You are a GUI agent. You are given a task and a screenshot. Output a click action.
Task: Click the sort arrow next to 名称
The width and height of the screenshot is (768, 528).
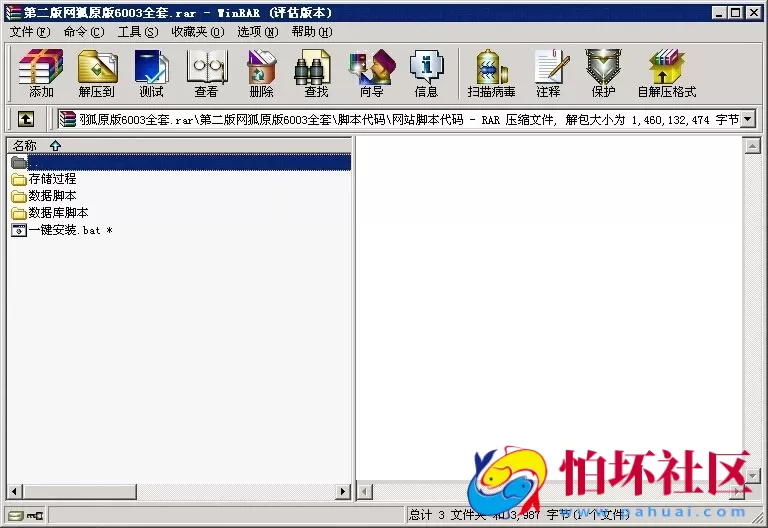click(x=55, y=145)
